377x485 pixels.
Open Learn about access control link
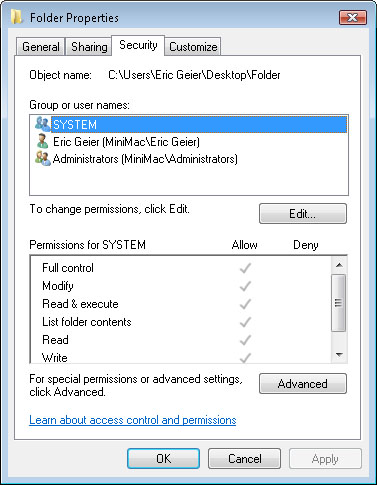tap(133, 420)
